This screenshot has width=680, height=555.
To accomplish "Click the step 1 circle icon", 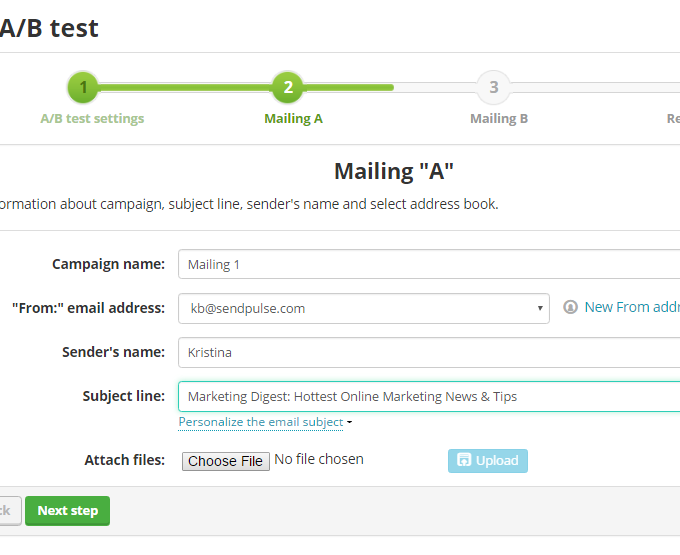I will tap(84, 87).
